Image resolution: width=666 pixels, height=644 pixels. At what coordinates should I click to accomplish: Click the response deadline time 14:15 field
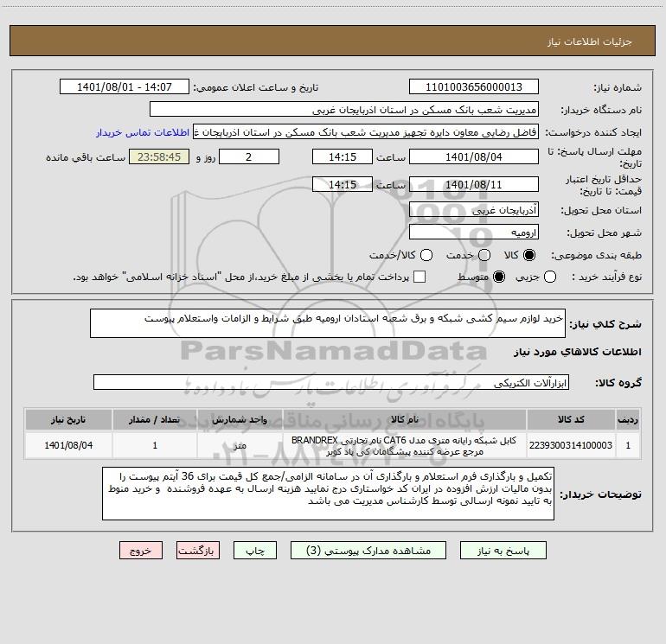343,156
